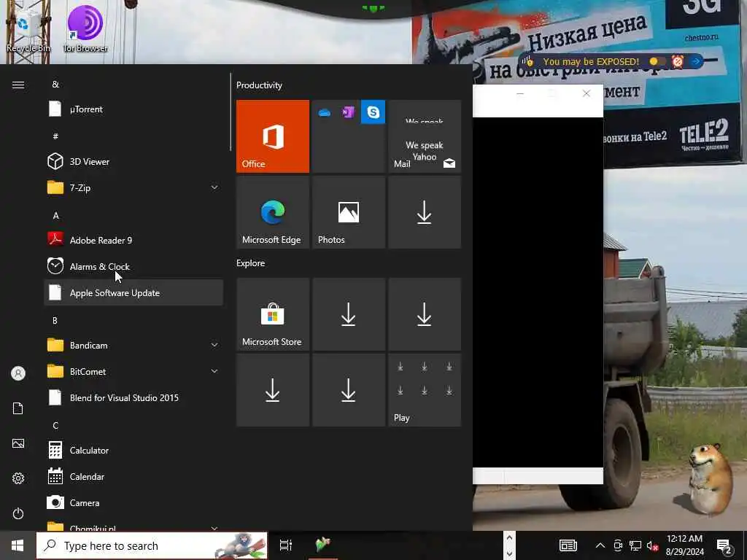Click the # section header
747x560 pixels.
coord(55,136)
